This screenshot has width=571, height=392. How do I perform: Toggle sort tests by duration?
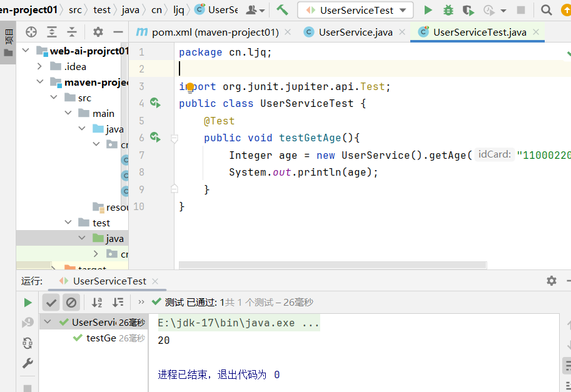coord(118,303)
